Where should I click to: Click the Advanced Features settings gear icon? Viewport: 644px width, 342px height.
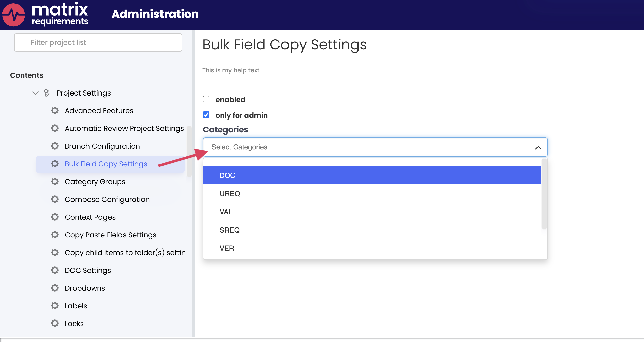point(56,111)
